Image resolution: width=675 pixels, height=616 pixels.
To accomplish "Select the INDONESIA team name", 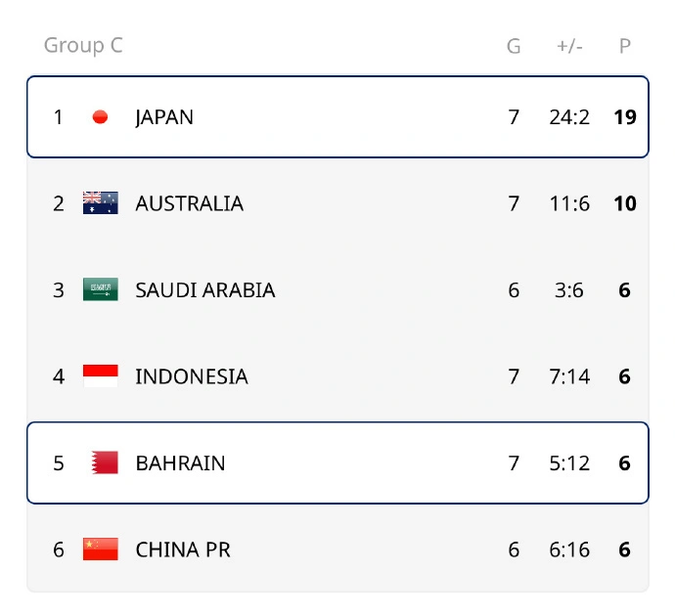I will [x=192, y=376].
